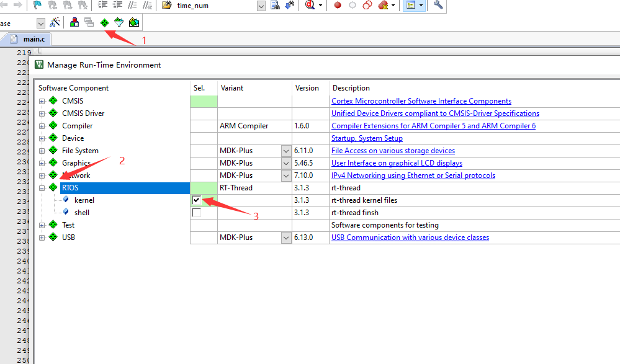Viewport: 620px width, 364px height.
Task: Click the uncomment selection icon
Action: (x=148, y=5)
